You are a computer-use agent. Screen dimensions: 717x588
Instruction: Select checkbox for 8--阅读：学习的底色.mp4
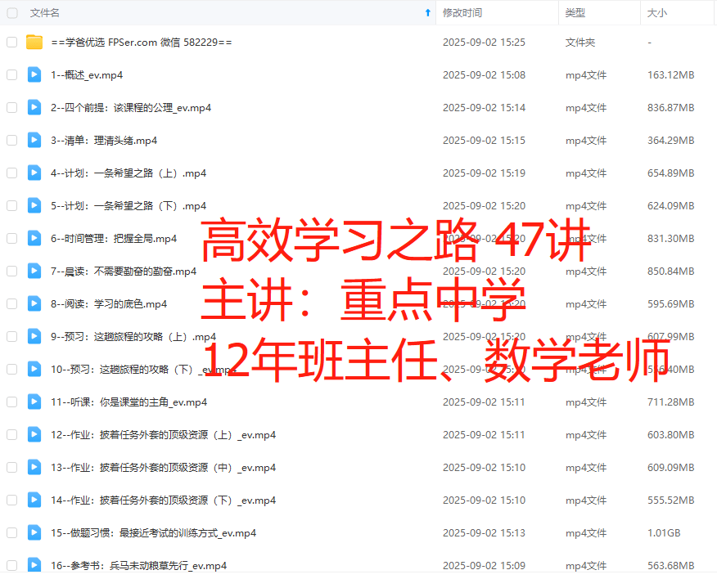(12, 304)
